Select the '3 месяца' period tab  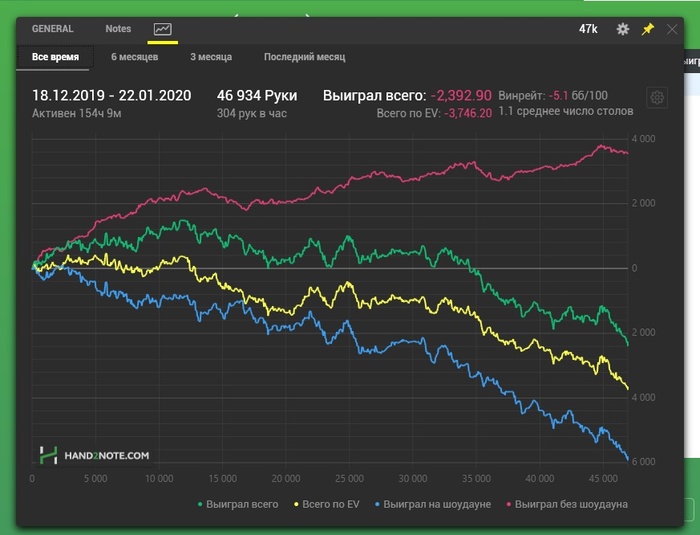tap(211, 57)
